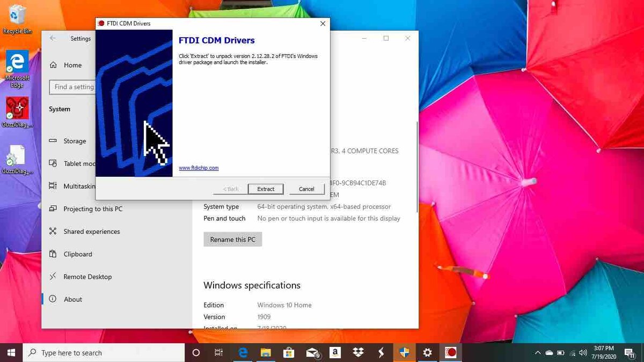
Task: Open the www.ftdichip.com link
Action: 199,168
